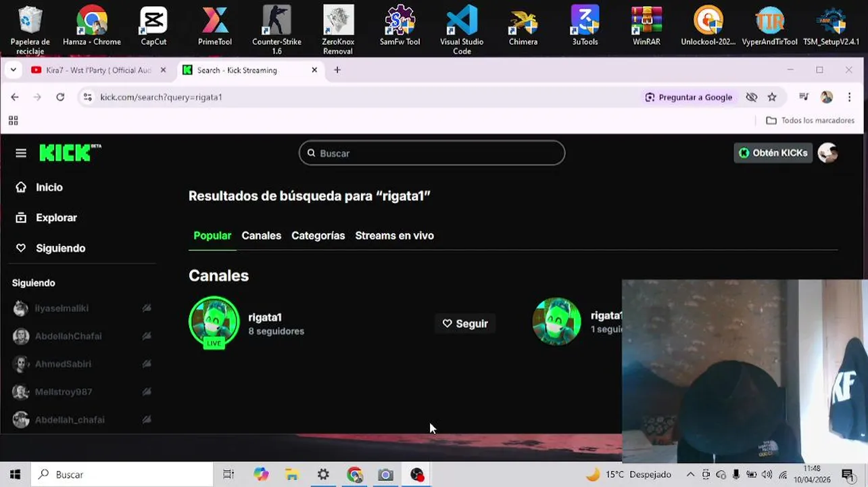Open the Siguiendo heart link in the sidebar
The width and height of the screenshot is (868, 487).
(x=51, y=248)
